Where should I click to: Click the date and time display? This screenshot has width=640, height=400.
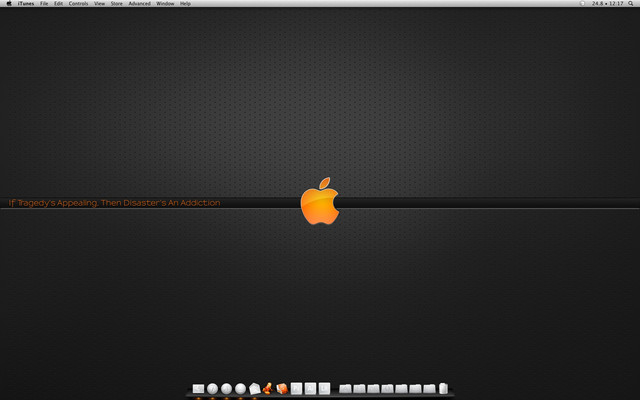coord(607,4)
